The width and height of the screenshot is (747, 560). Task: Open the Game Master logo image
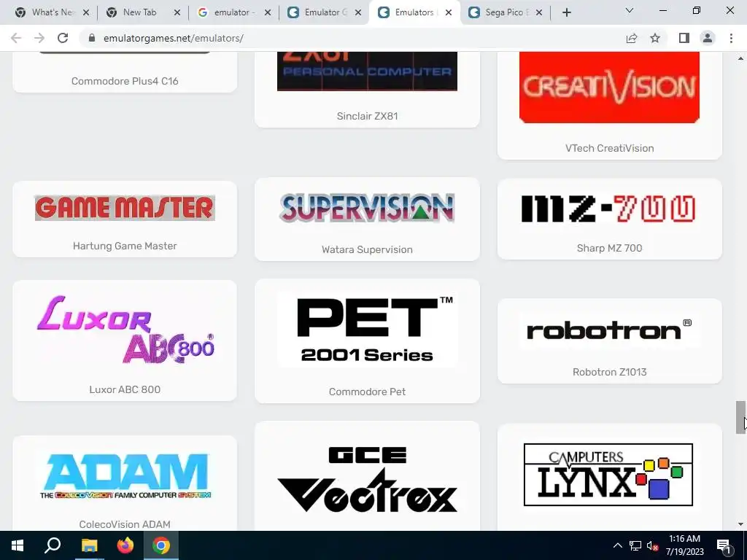click(125, 208)
